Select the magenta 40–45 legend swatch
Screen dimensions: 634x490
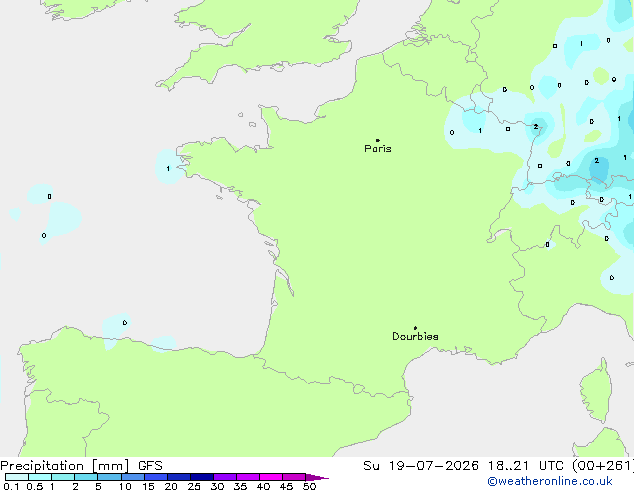click(271, 477)
